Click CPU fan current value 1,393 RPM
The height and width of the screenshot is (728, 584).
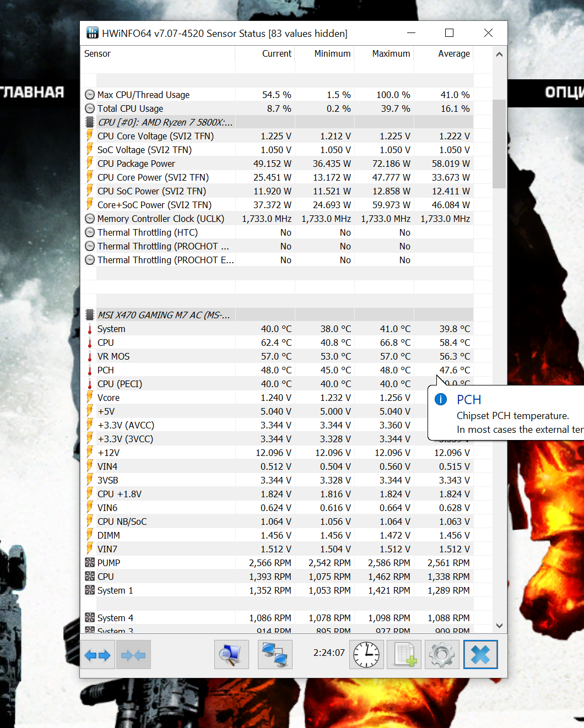coord(270,577)
